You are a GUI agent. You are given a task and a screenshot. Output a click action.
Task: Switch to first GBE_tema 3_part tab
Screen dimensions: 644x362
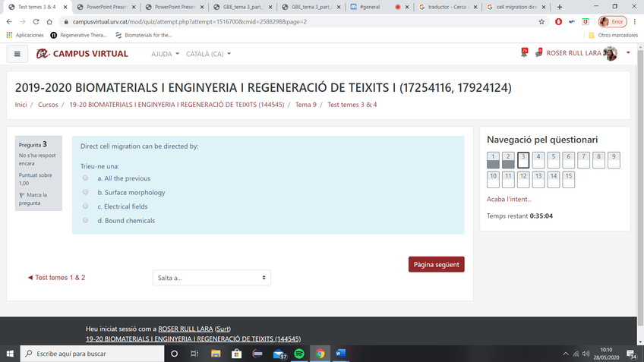coord(242,7)
